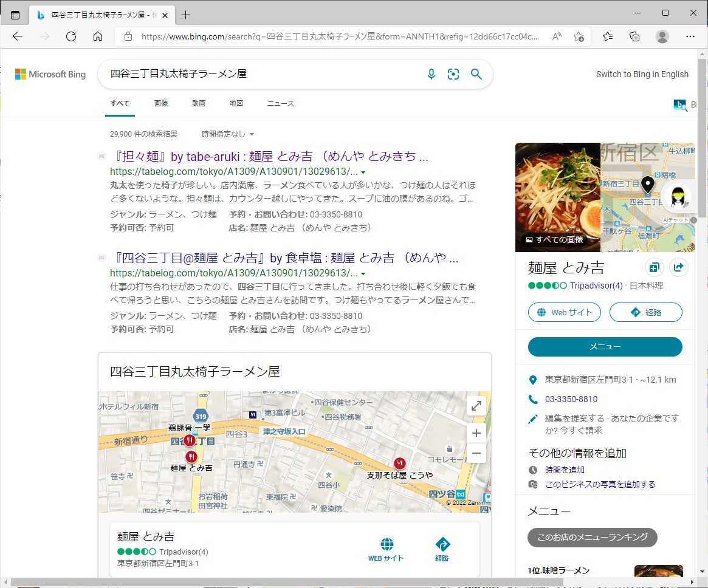
Task: Open the 『担々麺』by tabe-aruki result
Action: coord(270,157)
